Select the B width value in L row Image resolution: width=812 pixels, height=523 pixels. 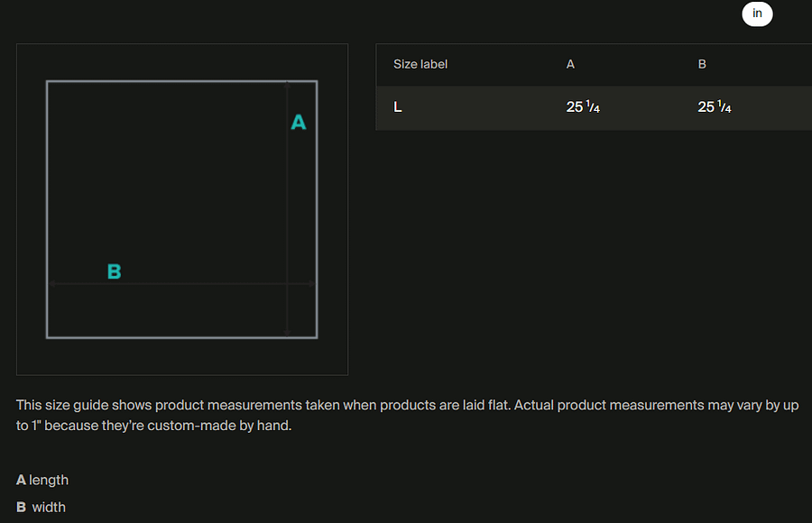(715, 107)
